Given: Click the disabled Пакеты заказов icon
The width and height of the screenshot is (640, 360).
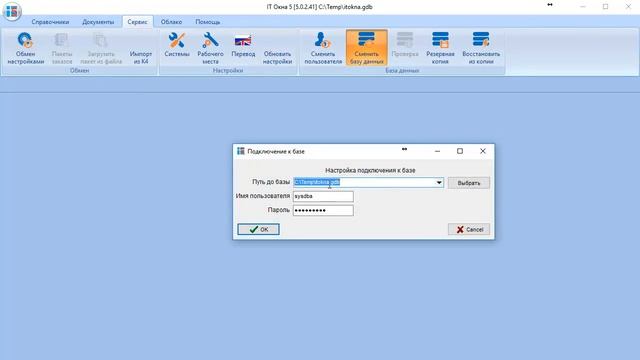Looking at the screenshot, I should click(62, 48).
